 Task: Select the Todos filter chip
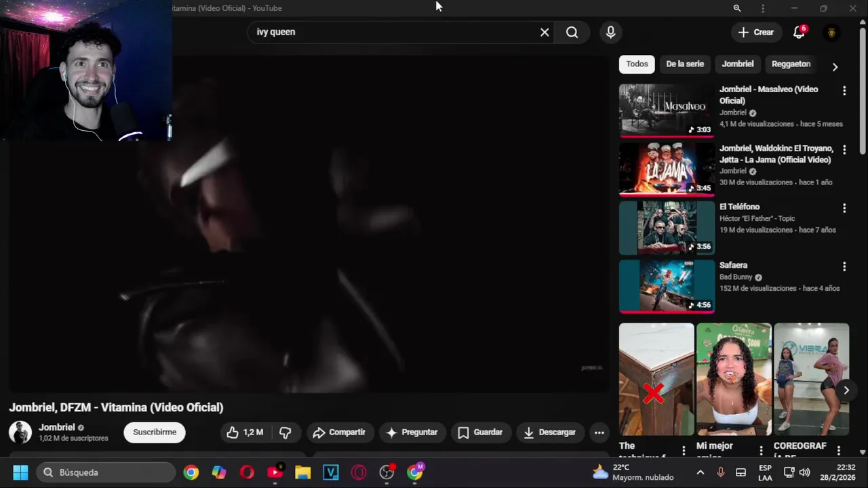coord(637,64)
